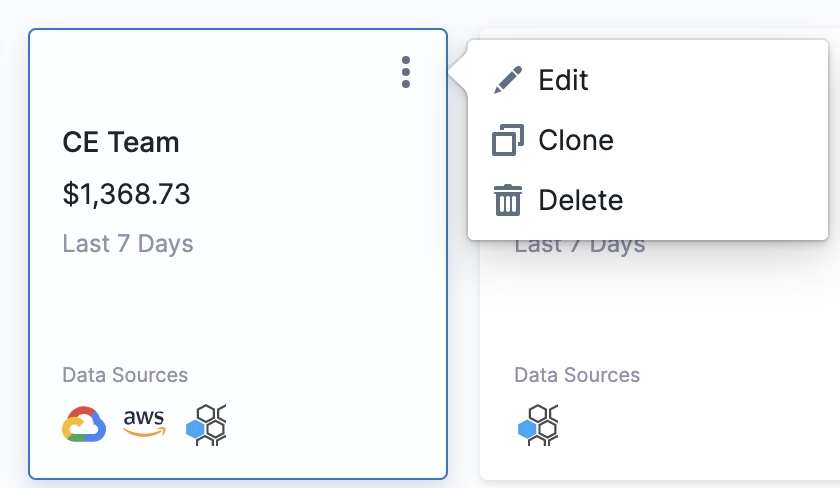Image resolution: width=840 pixels, height=488 pixels.
Task: Click Data Sources label on CE Team card
Action: tap(125, 375)
